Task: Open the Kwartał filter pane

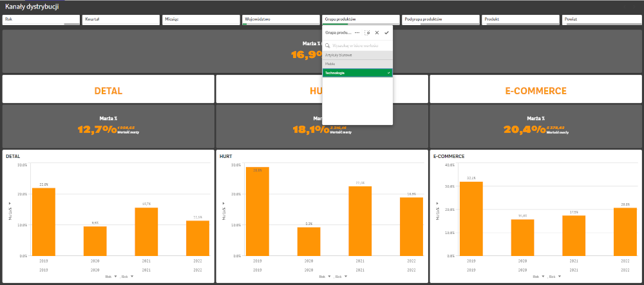Action: point(121,20)
